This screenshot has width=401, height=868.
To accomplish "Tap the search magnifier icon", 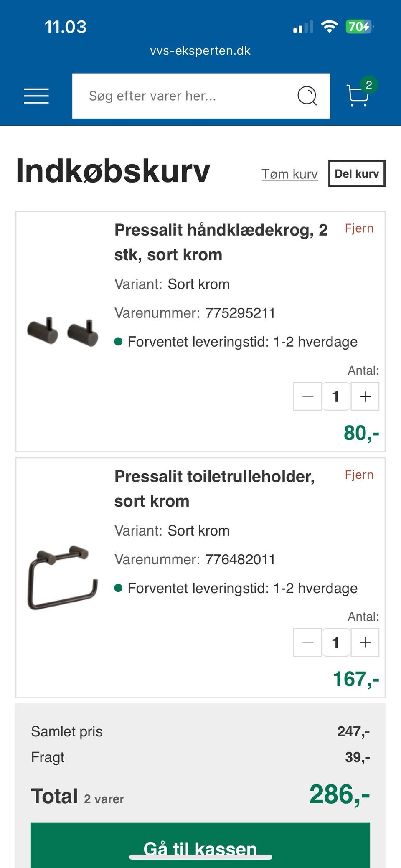I will point(307,96).
